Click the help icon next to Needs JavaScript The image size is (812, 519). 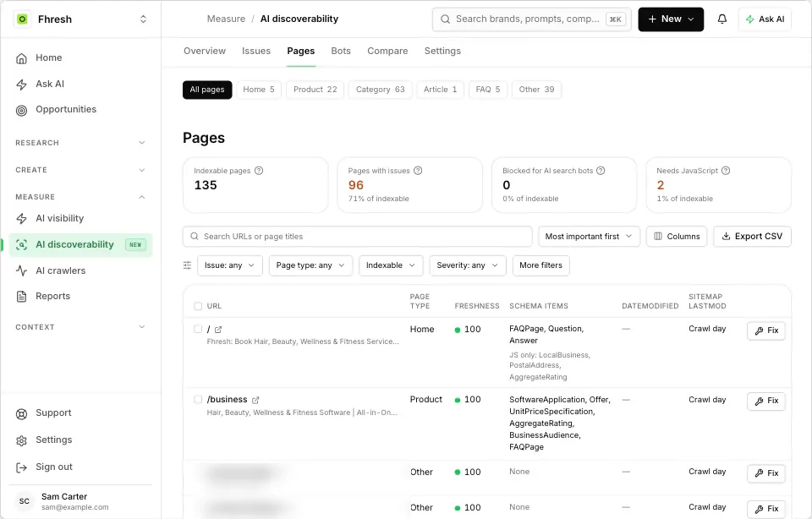[x=726, y=171]
